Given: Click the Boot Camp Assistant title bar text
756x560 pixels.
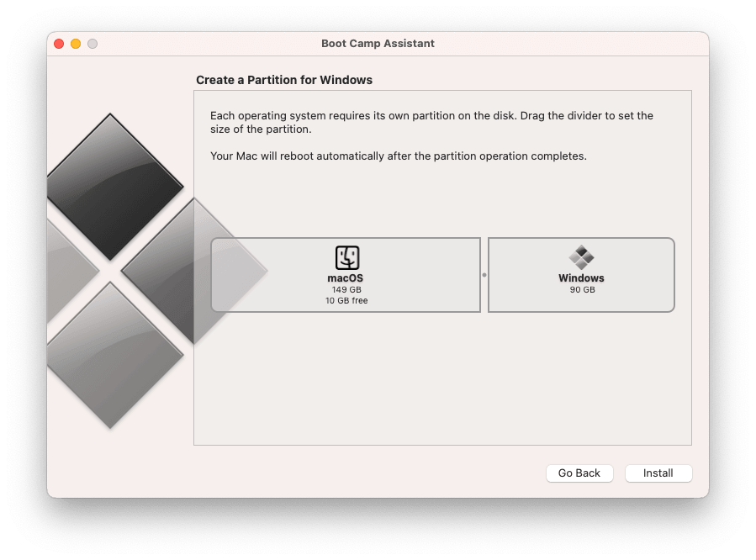Looking at the screenshot, I should tap(377, 44).
